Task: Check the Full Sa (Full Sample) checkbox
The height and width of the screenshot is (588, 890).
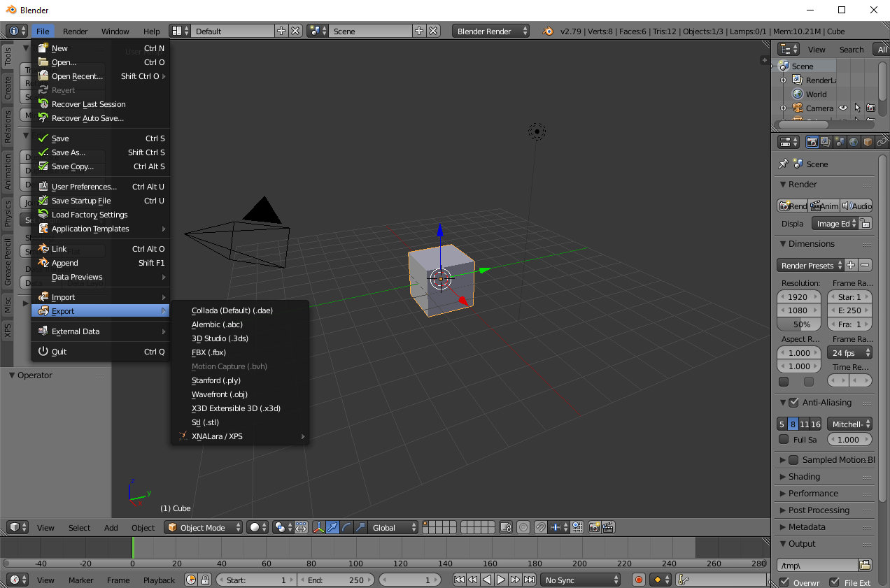Action: coord(784,439)
